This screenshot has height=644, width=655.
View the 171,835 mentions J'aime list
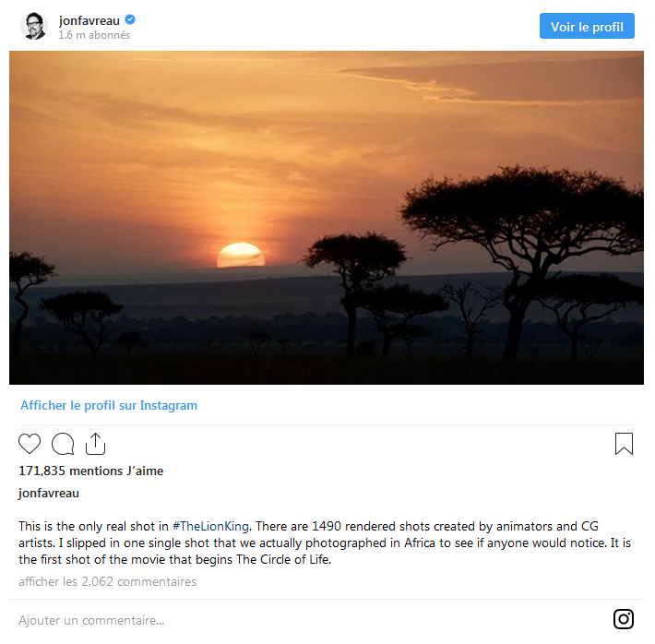click(x=91, y=471)
